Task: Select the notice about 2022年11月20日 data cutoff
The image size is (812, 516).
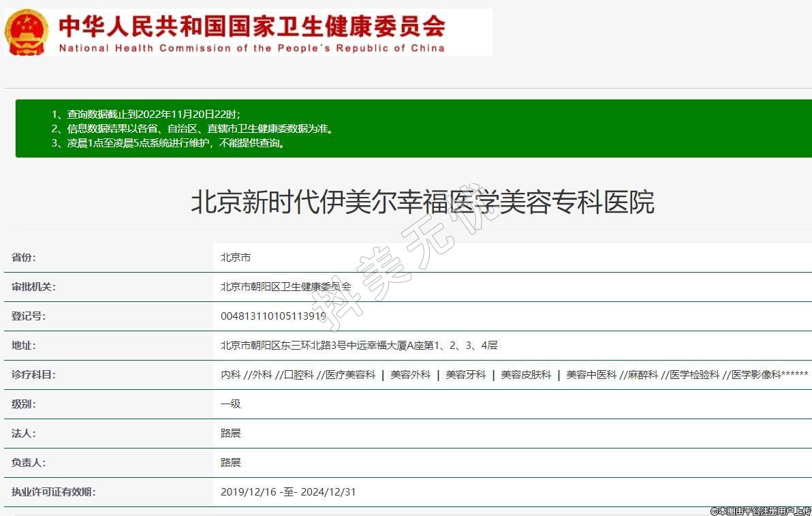Action: click(146, 114)
